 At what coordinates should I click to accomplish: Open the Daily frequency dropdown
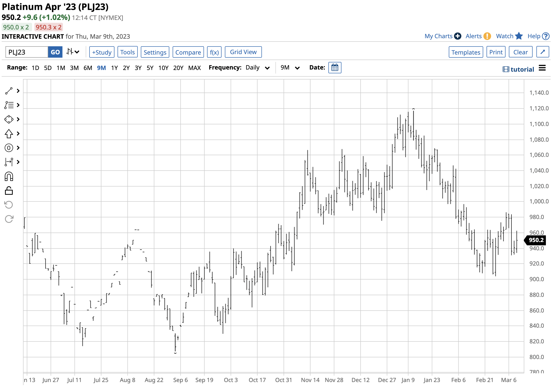click(x=258, y=68)
